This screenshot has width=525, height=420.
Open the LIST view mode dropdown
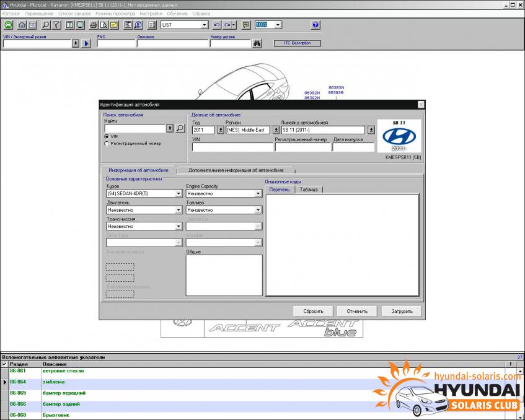coord(205,25)
